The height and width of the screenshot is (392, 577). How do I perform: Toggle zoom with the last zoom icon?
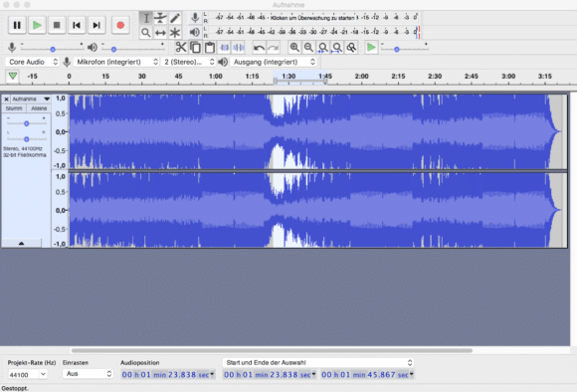[351, 47]
